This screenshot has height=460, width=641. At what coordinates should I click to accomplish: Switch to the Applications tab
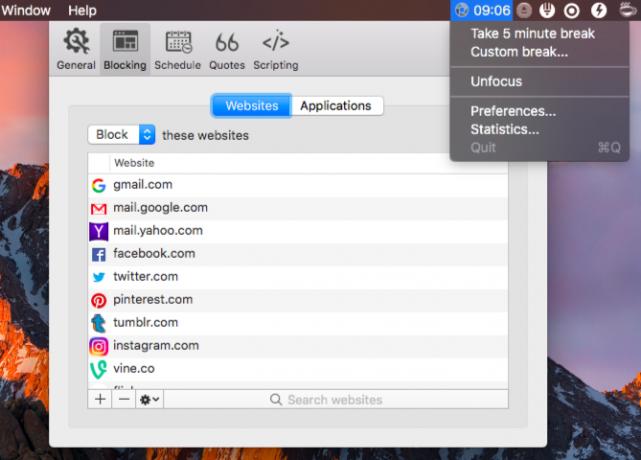336,106
